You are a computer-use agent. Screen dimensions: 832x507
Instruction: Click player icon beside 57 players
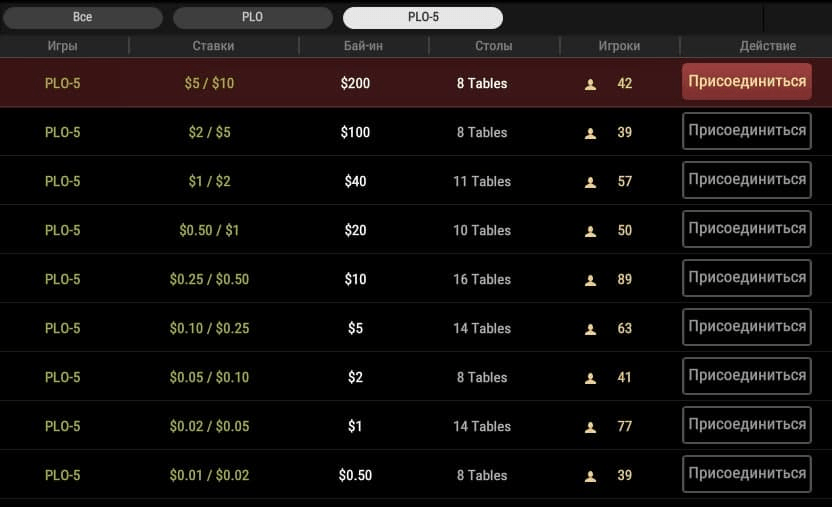[590, 182]
